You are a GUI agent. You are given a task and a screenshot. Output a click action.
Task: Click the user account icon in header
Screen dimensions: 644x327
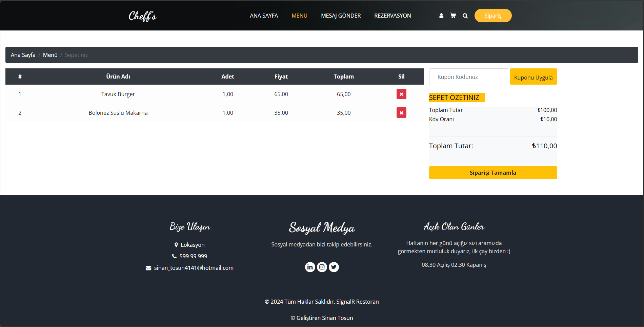pos(441,16)
